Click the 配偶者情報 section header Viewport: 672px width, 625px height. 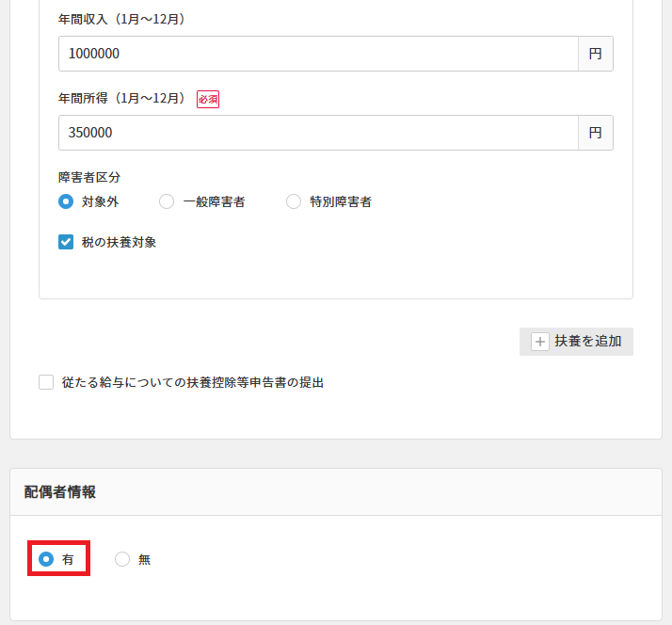[x=60, y=491]
